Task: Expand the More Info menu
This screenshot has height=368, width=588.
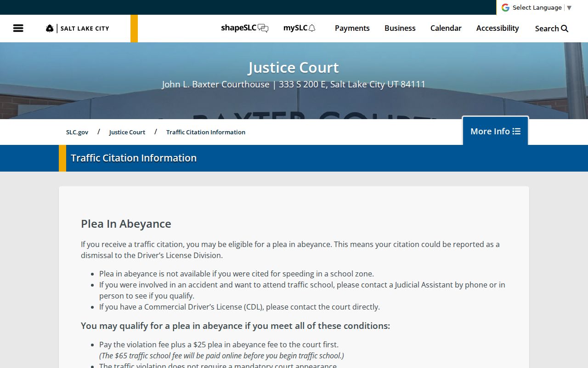Action: click(496, 131)
